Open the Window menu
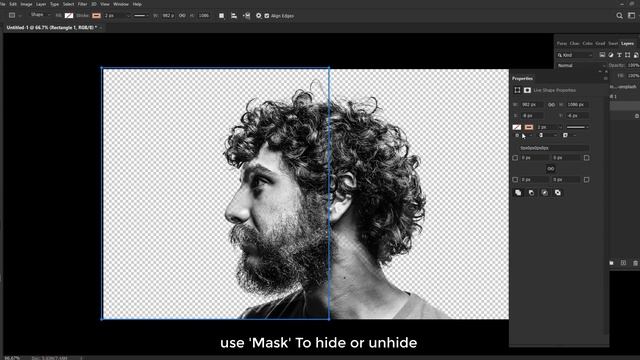The height and width of the screenshot is (360, 640). (x=121, y=4)
